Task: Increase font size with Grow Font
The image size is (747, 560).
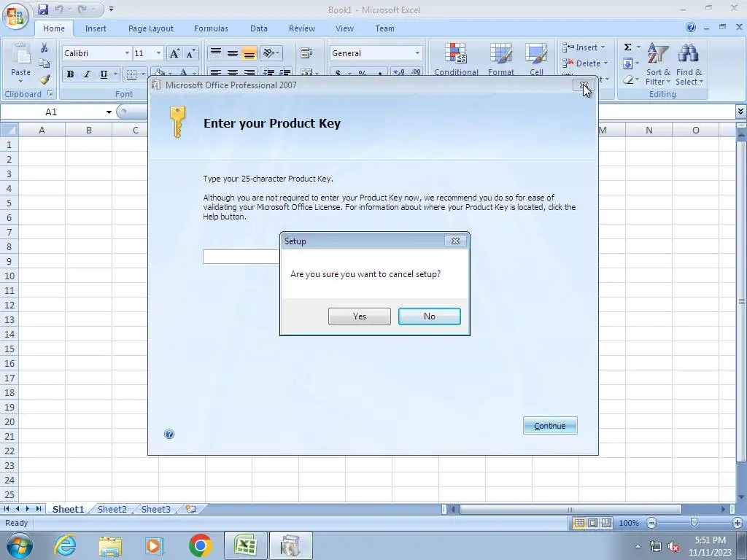Action: (174, 53)
